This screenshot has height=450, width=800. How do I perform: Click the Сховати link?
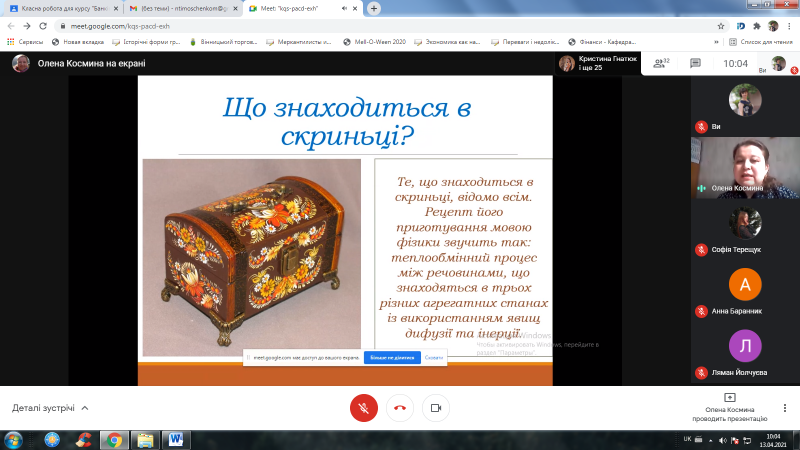[434, 358]
